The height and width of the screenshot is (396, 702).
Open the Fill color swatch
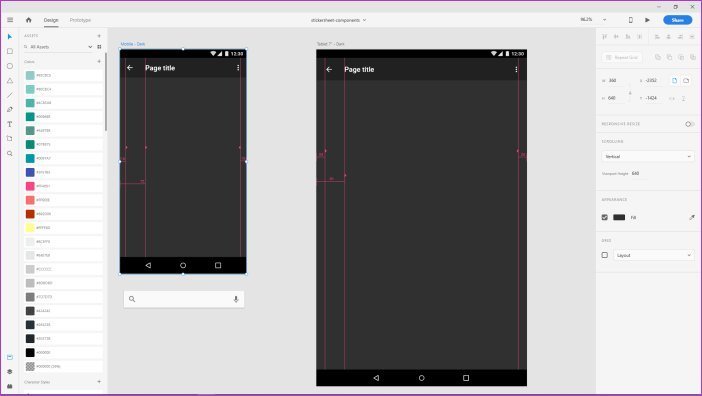point(619,217)
